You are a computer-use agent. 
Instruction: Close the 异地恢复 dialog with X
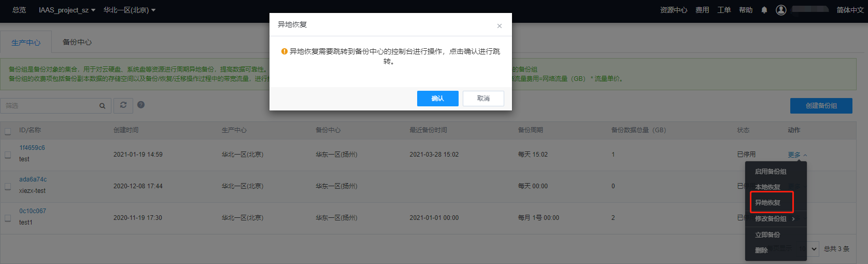click(x=500, y=26)
